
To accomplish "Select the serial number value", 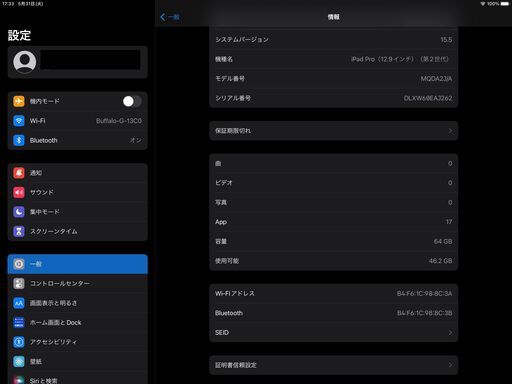I will 428,98.
